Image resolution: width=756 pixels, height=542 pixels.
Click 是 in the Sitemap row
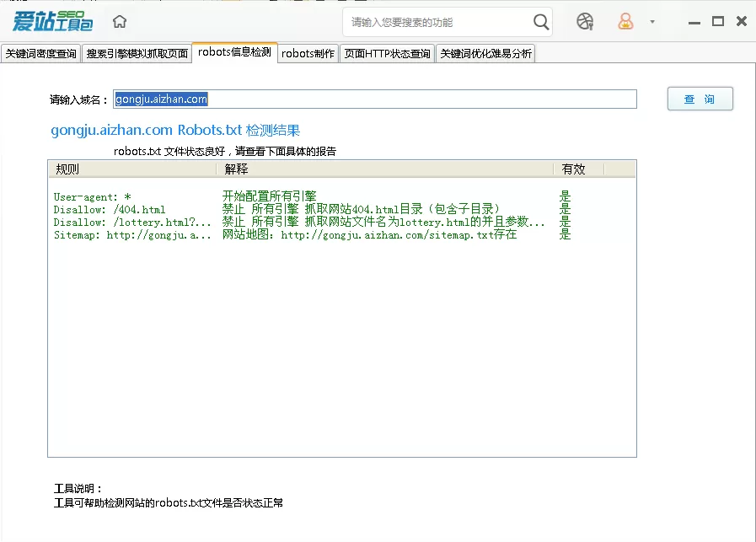565,234
